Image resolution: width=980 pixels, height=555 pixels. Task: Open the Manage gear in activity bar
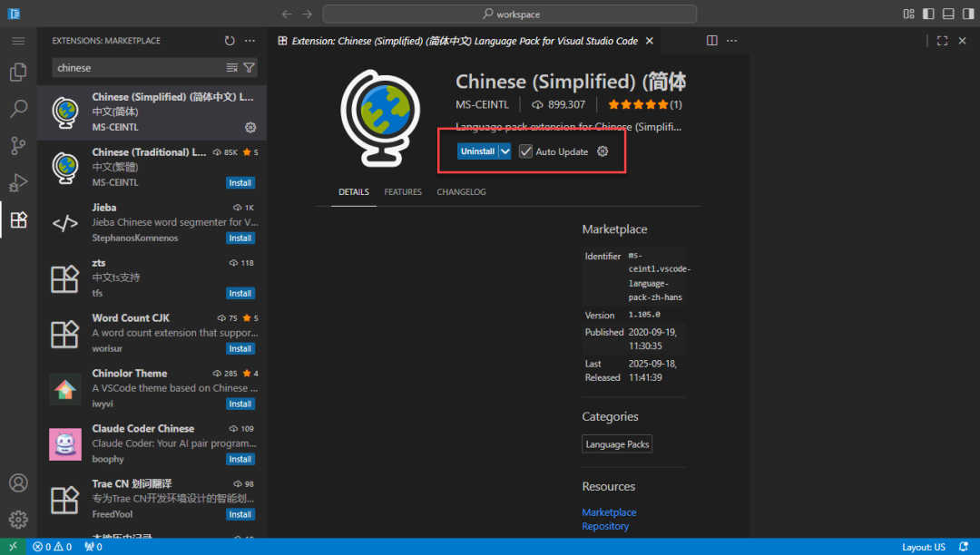point(18,520)
